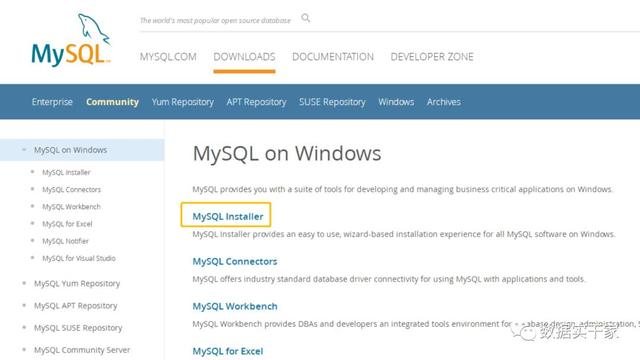Go to APT Repository in navigation bar
The image size is (640, 360).
pyautogui.click(x=256, y=102)
